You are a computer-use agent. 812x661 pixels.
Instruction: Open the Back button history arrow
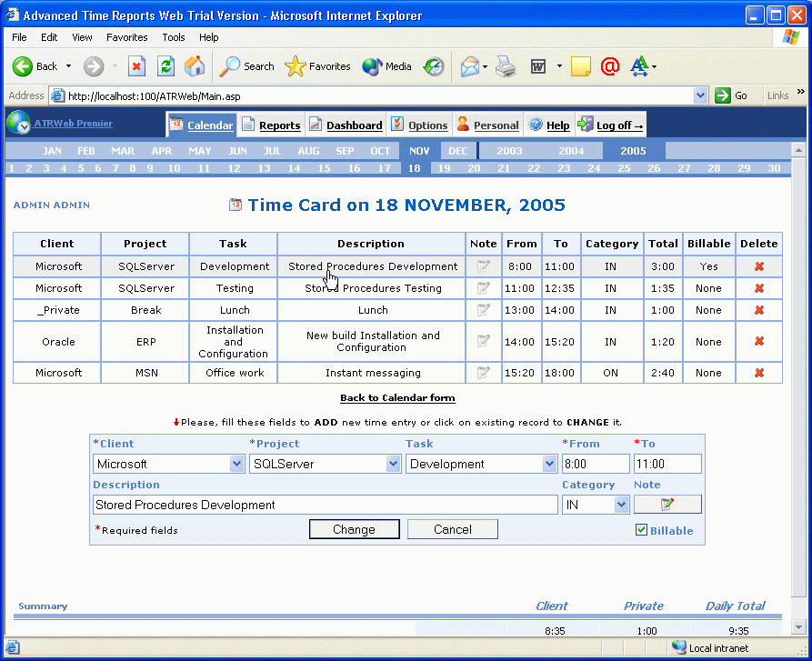tap(68, 66)
